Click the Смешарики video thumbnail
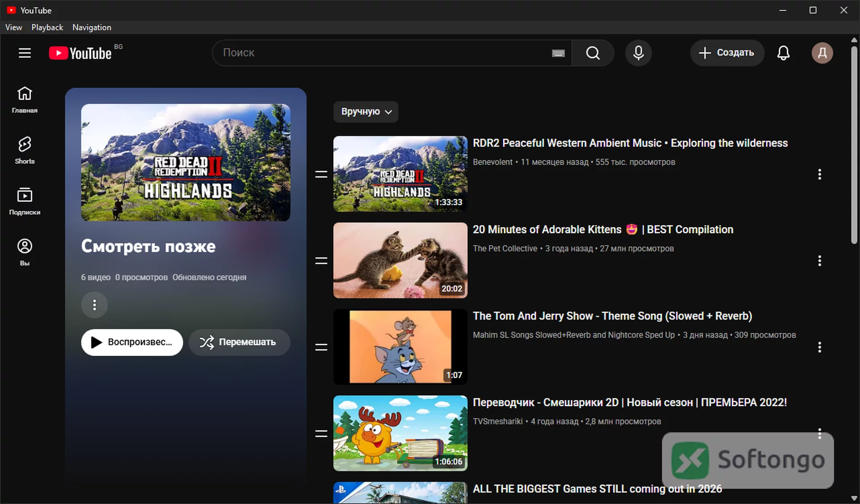The height and width of the screenshot is (504, 860). click(x=400, y=433)
